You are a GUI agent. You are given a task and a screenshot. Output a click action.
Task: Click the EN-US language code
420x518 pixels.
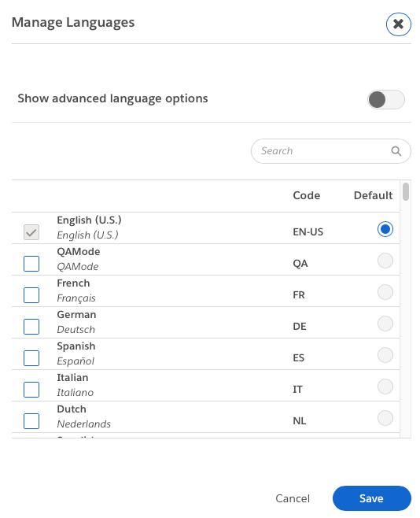(308, 232)
